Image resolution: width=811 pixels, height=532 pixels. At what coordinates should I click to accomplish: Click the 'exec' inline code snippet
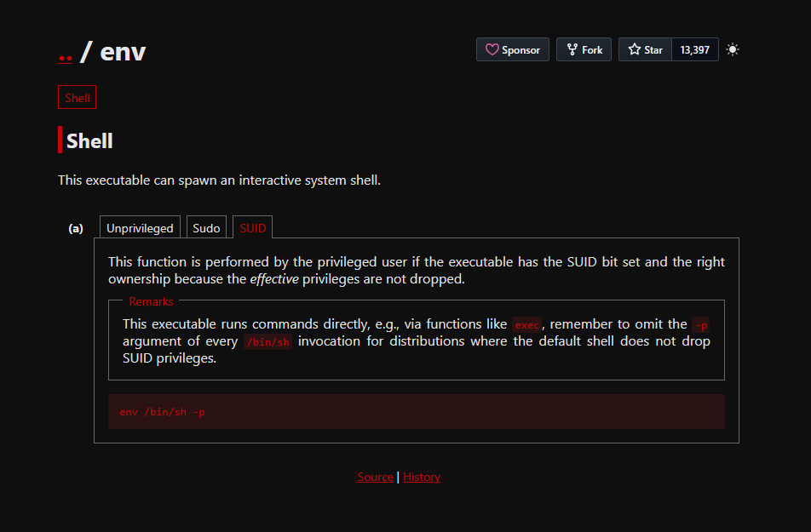526,324
